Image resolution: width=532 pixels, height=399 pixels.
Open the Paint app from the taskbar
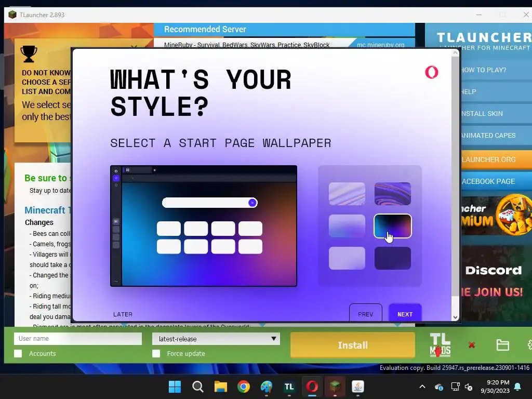(x=267, y=387)
